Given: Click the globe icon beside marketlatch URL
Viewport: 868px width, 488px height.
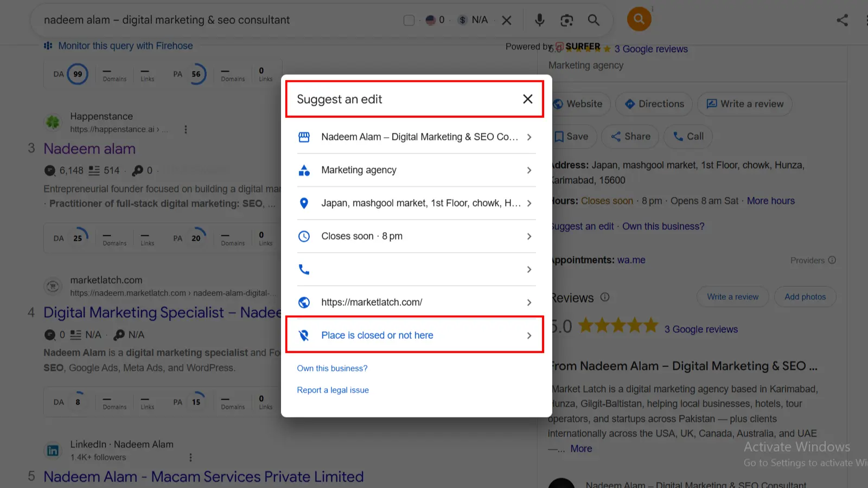Looking at the screenshot, I should 304,303.
